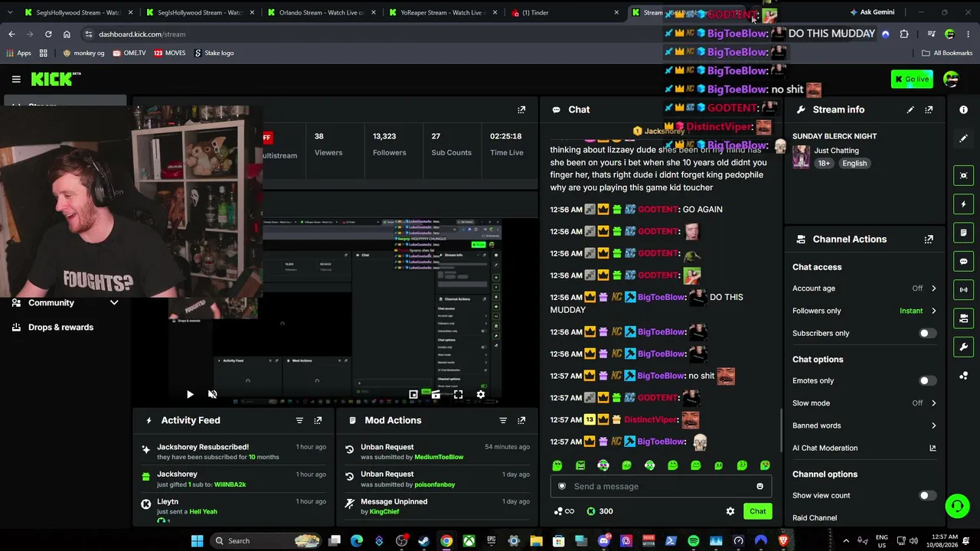Click the taskbar Search box
The image size is (980, 551).
point(266,541)
